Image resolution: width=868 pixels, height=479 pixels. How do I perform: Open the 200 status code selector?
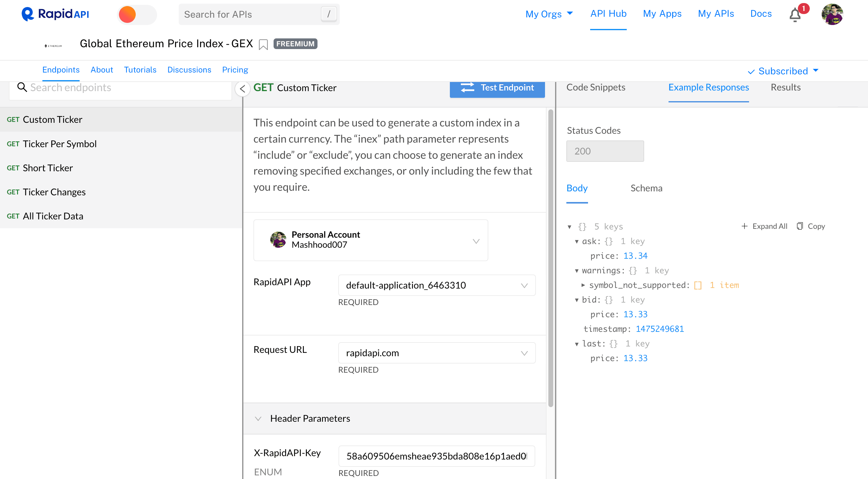tap(605, 151)
